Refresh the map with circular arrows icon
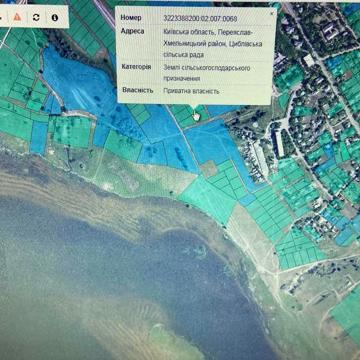This screenshot has width=360, height=360. [36, 17]
